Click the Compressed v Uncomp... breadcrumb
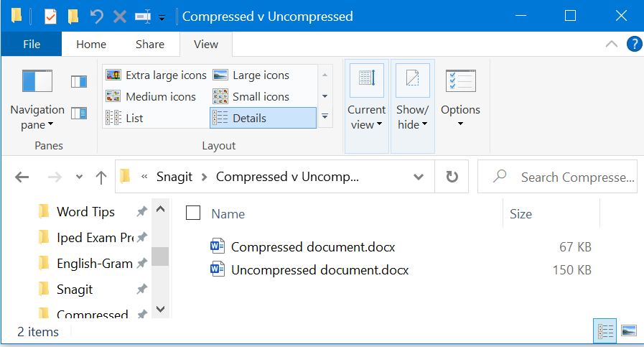The image size is (644, 347). coord(287,177)
